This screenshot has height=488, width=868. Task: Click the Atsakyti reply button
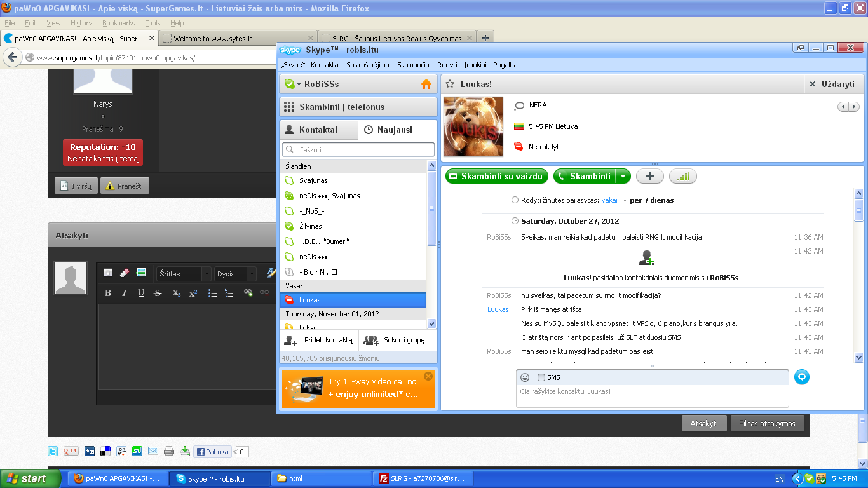704,423
